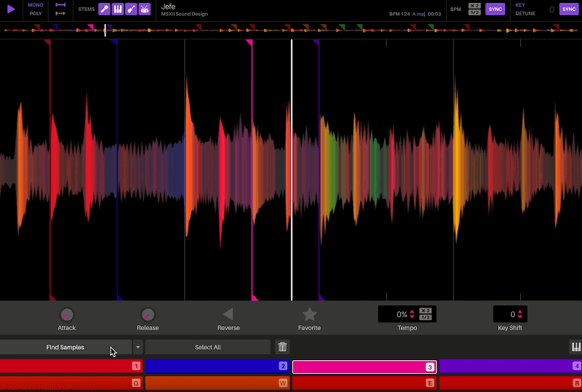Click the Find Samples button

click(x=65, y=348)
